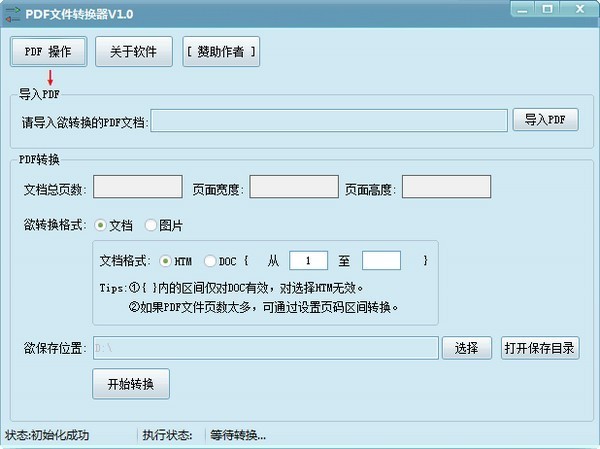The height and width of the screenshot is (449, 600).
Task: Start conversion with the 开始转换 button
Action: click(x=131, y=383)
